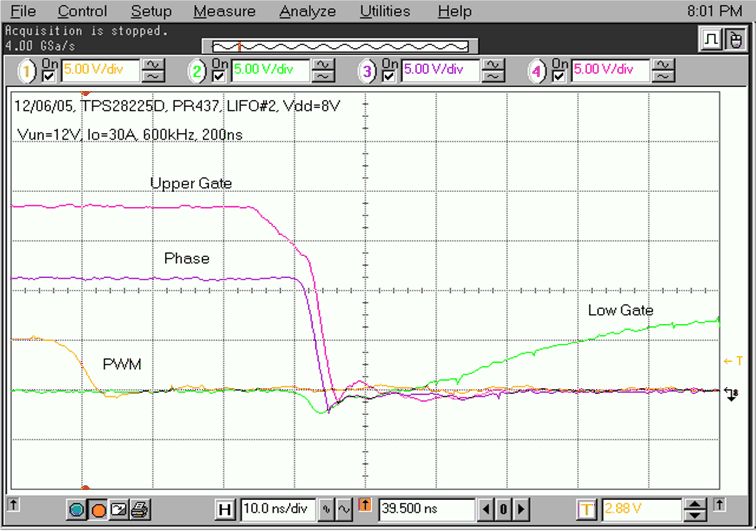Decrease trigger level with down arrow
The image size is (756, 531).
click(695, 515)
